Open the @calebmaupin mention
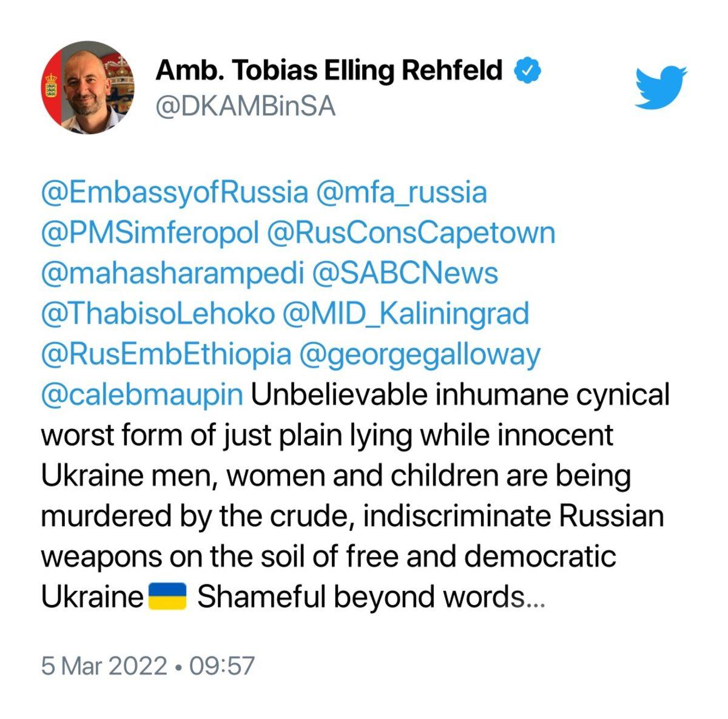 point(141,395)
